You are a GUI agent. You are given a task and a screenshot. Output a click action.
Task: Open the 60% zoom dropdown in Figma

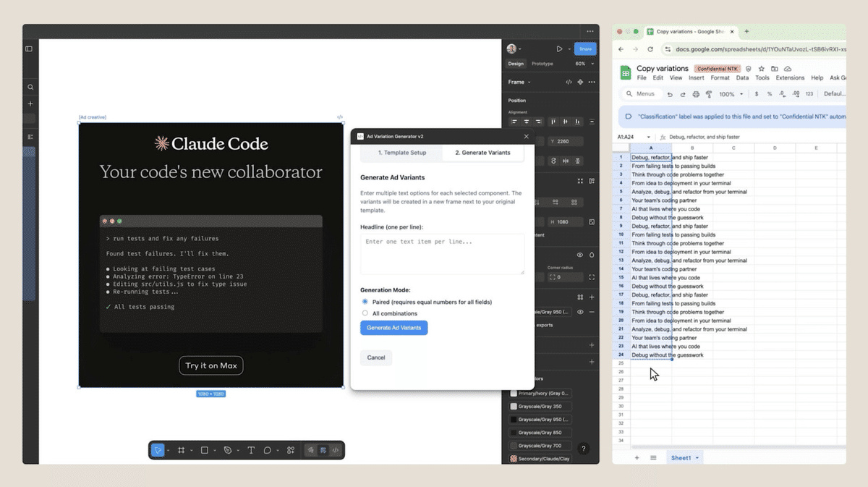584,64
